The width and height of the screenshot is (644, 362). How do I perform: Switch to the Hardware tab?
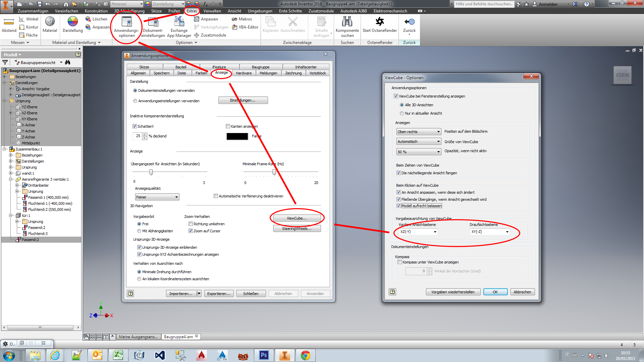tap(244, 73)
